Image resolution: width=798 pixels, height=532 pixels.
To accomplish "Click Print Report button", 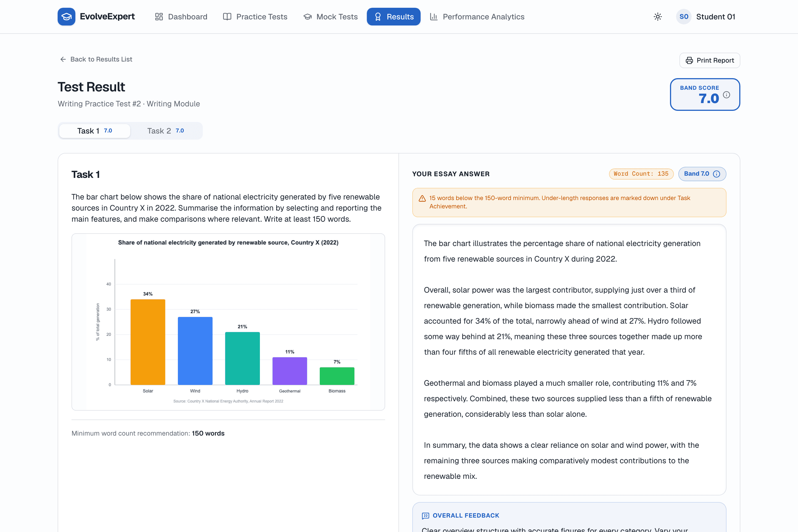I will [709, 60].
